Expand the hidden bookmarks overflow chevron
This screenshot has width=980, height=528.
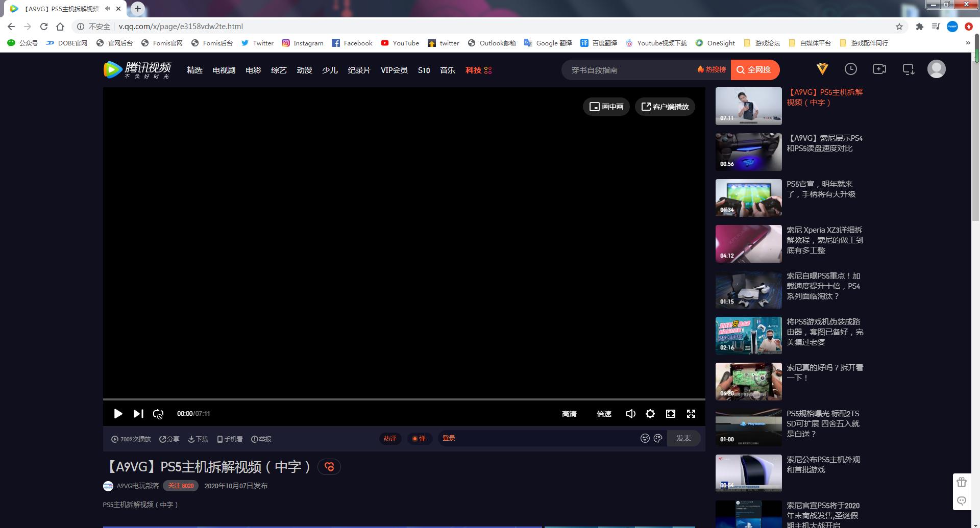coord(968,43)
